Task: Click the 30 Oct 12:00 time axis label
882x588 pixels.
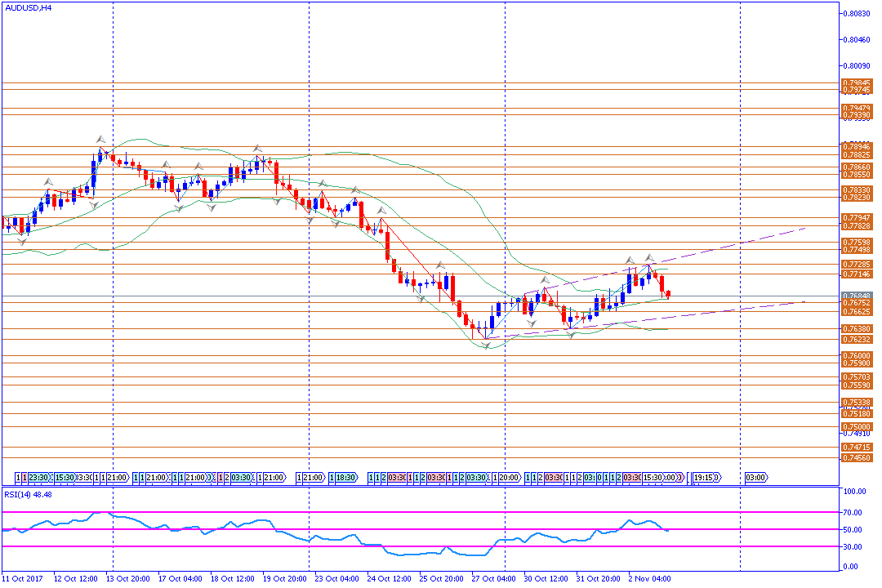Action: point(546,578)
